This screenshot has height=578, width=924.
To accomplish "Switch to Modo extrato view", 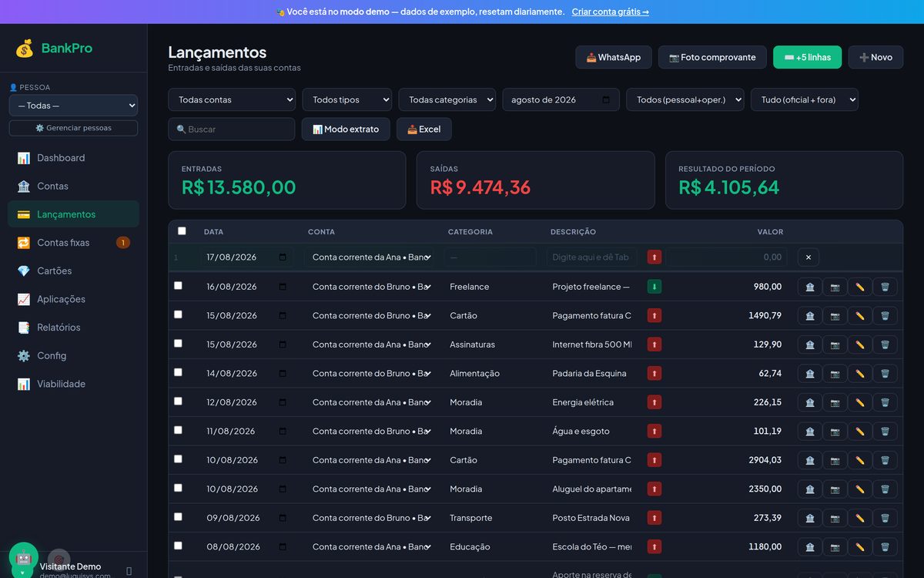I will click(346, 129).
